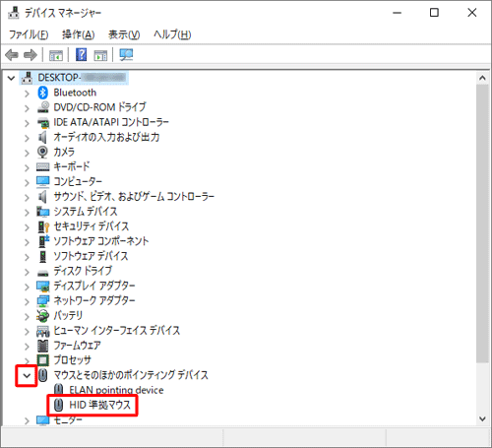Click the HID 準拠マウス mouse icon
This screenshot has width=492, height=448.
[58, 405]
